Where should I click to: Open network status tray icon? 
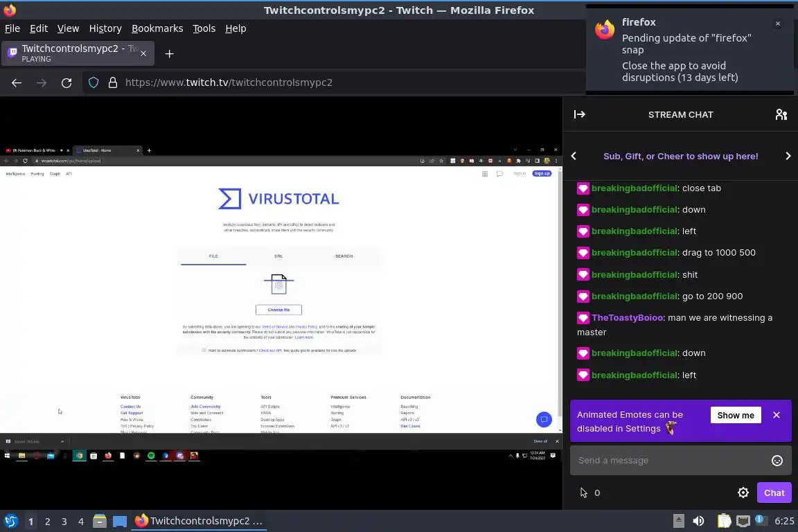pos(743,521)
